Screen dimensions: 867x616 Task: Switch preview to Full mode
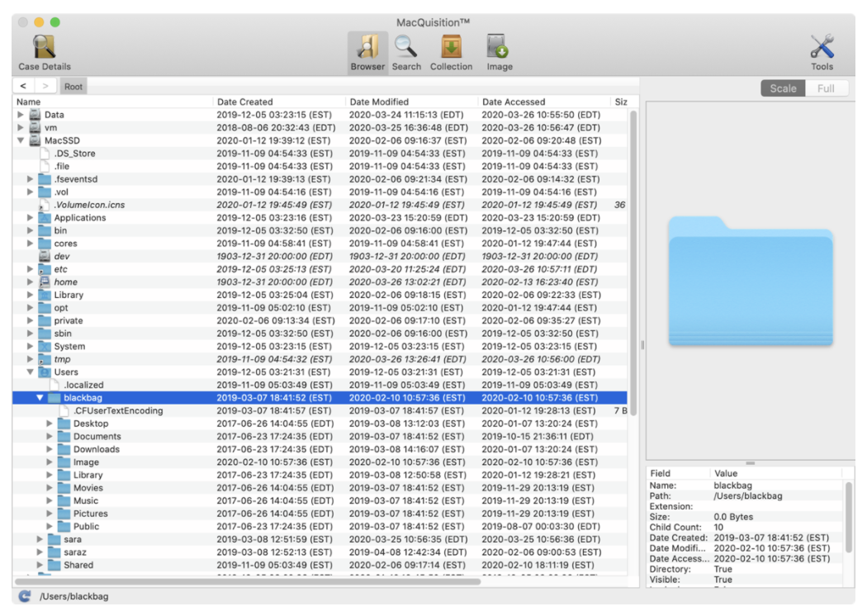826,88
